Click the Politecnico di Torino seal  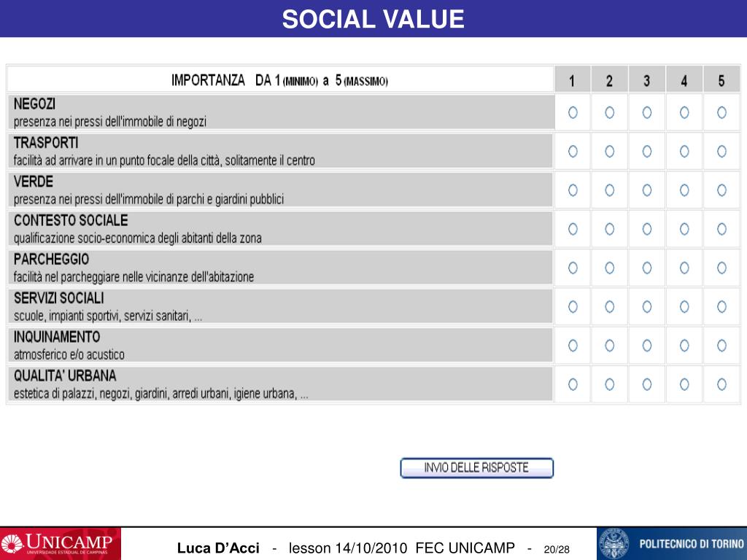coord(614,544)
